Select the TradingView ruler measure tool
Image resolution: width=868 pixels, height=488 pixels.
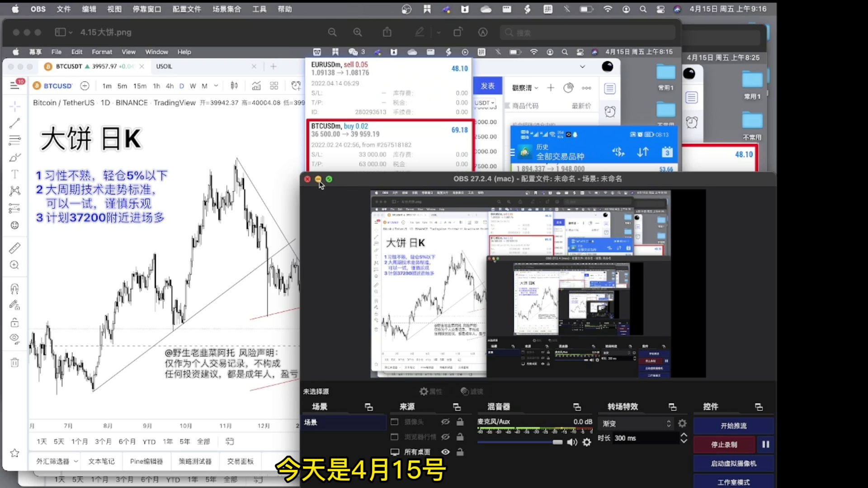pos(14,248)
